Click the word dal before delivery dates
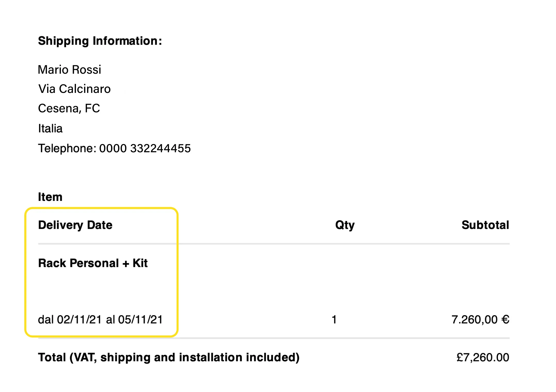 (46, 320)
